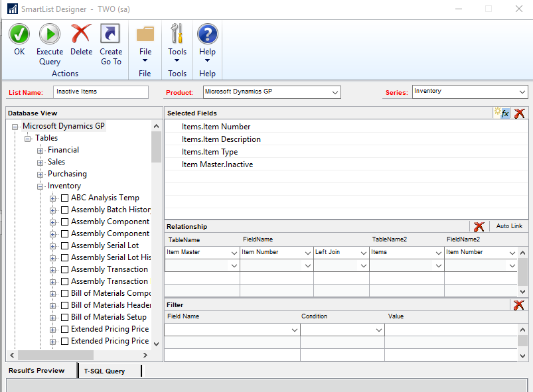Check the Assembly Serial Lot His table
The image size is (533, 392).
click(x=64, y=257)
